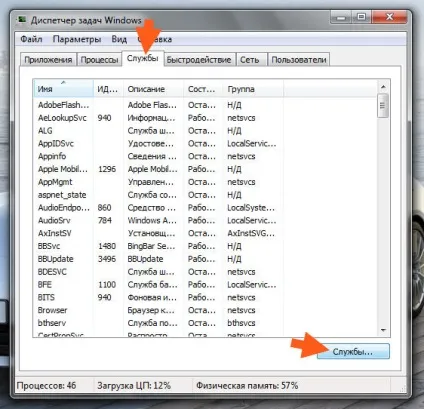
Task: Sort by the Описание column header
Action: point(153,89)
